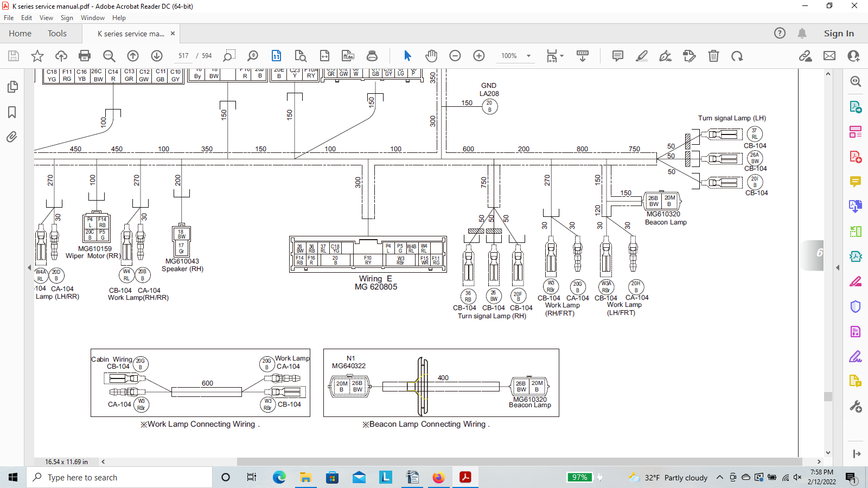Select the Hand pan tool
Viewport: 868px width, 488px height.
pos(431,56)
